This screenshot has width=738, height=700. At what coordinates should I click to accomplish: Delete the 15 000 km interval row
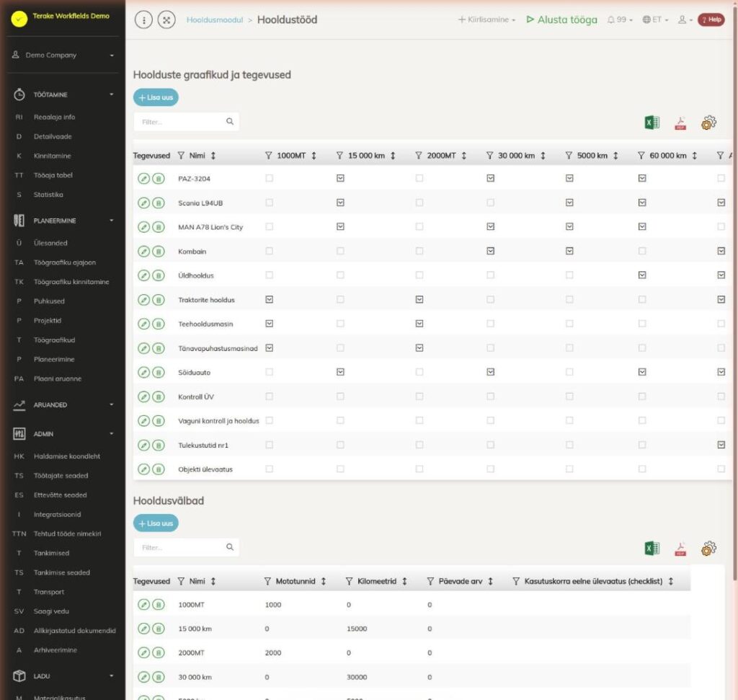[x=159, y=629]
